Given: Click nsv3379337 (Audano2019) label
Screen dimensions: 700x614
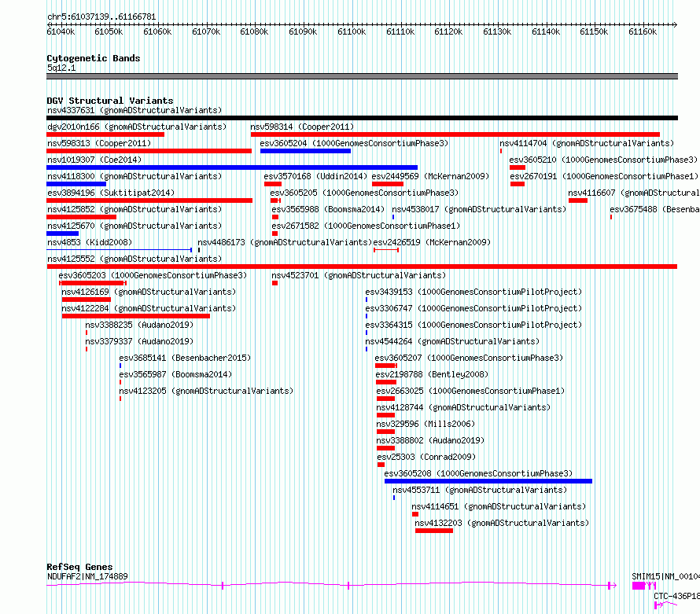Looking at the screenshot, I should tap(139, 341).
